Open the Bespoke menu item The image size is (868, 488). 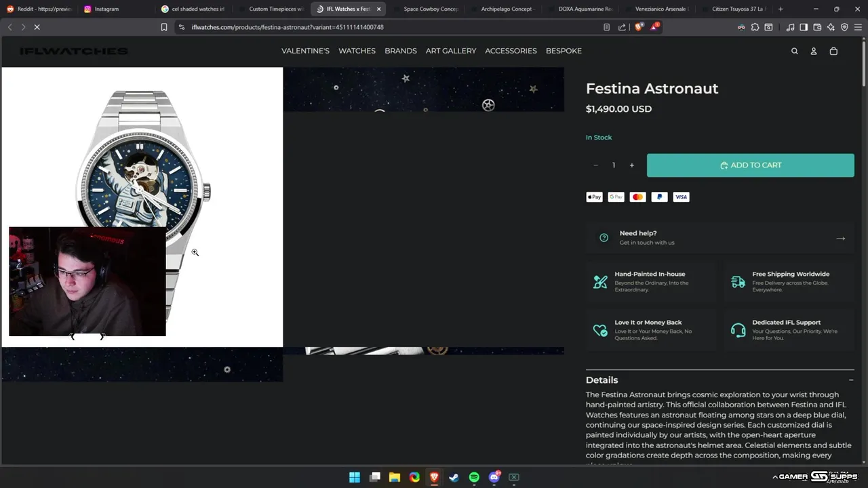point(564,51)
